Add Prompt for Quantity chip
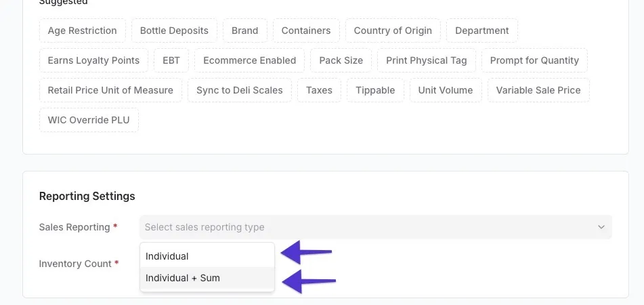This screenshot has width=644, height=305. click(534, 60)
